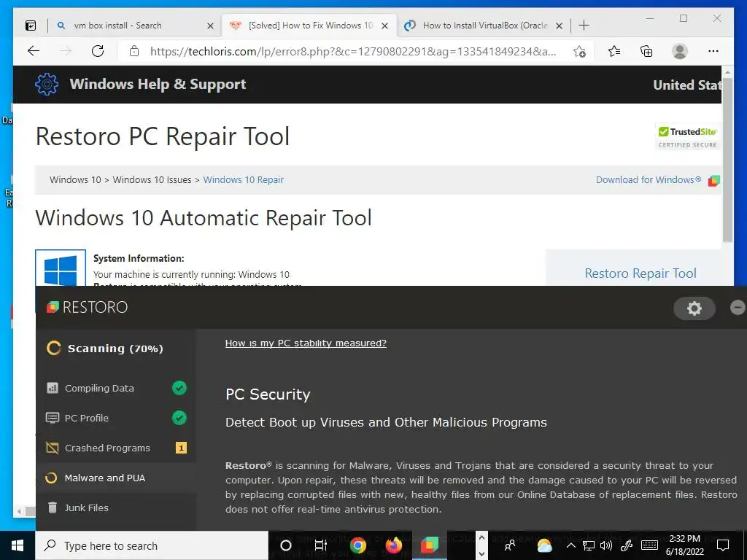
Task: Close the 'vm box install - Search' tab
Action: 210,26
